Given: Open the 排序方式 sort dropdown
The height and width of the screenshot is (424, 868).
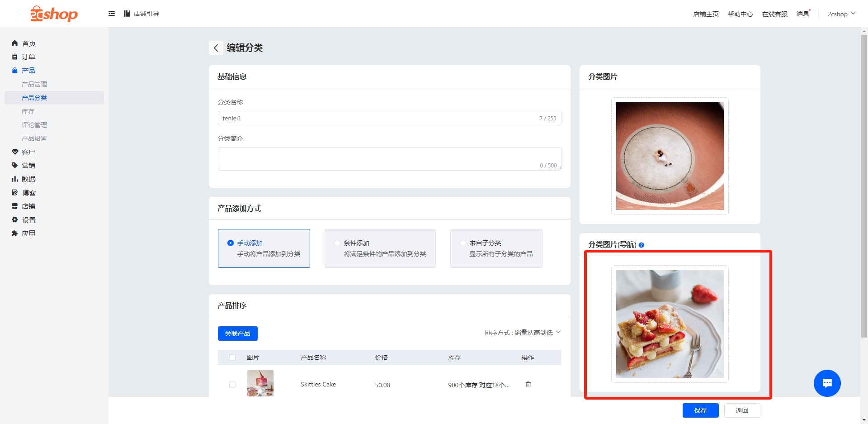Looking at the screenshot, I should 523,333.
